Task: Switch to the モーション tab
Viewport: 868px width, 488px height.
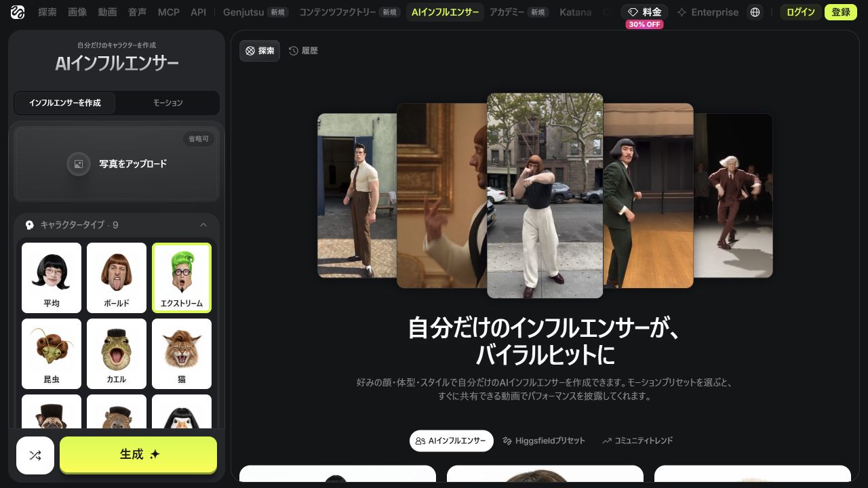Action: pyautogui.click(x=167, y=103)
